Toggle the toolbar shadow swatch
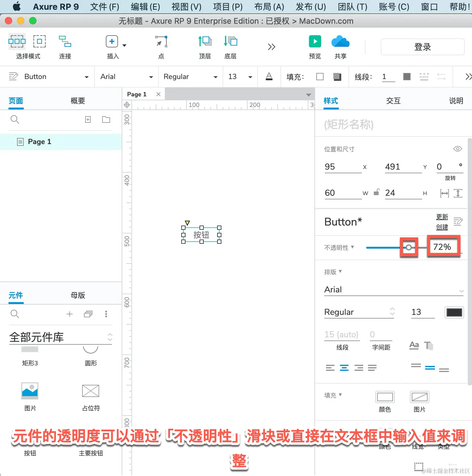Viewport: 472px width, 476px height. pos(337,77)
